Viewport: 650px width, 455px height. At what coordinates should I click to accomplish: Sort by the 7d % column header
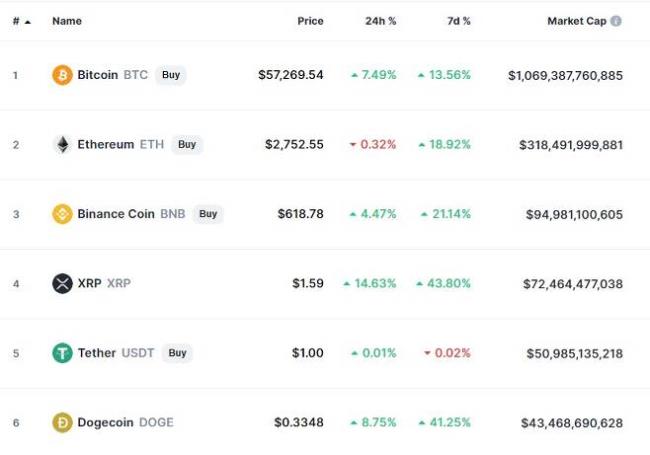click(456, 21)
